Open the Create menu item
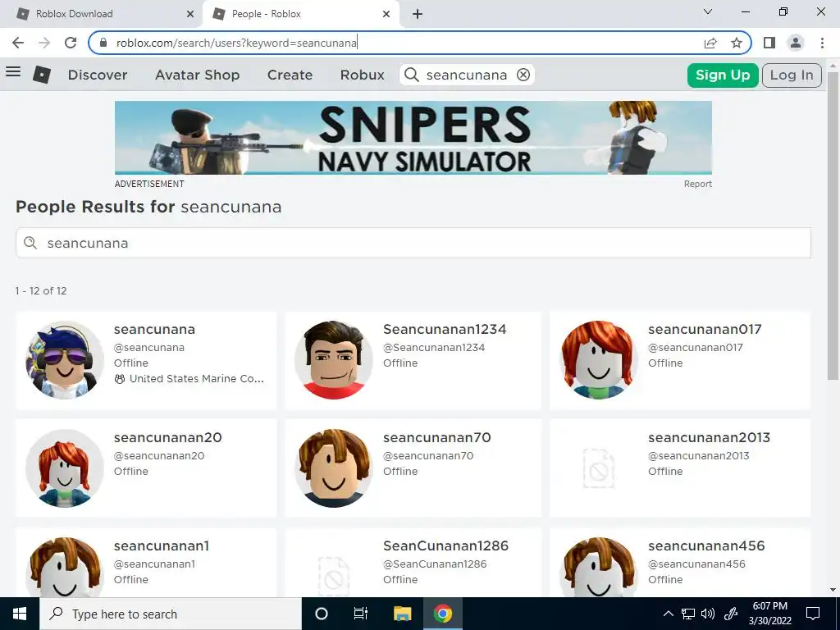The width and height of the screenshot is (840, 630). point(290,75)
